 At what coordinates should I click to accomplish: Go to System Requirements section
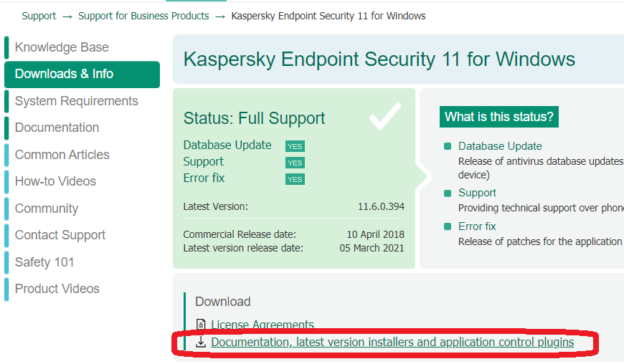pyautogui.click(x=76, y=101)
